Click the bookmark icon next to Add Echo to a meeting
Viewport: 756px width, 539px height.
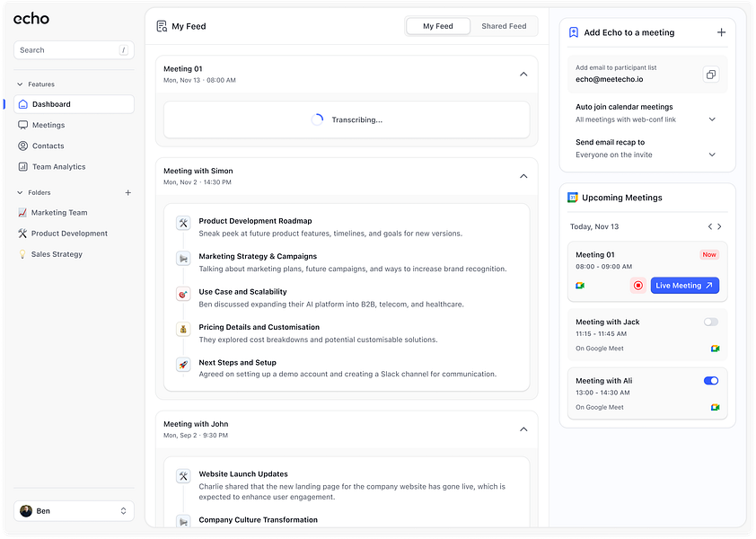pyautogui.click(x=573, y=32)
